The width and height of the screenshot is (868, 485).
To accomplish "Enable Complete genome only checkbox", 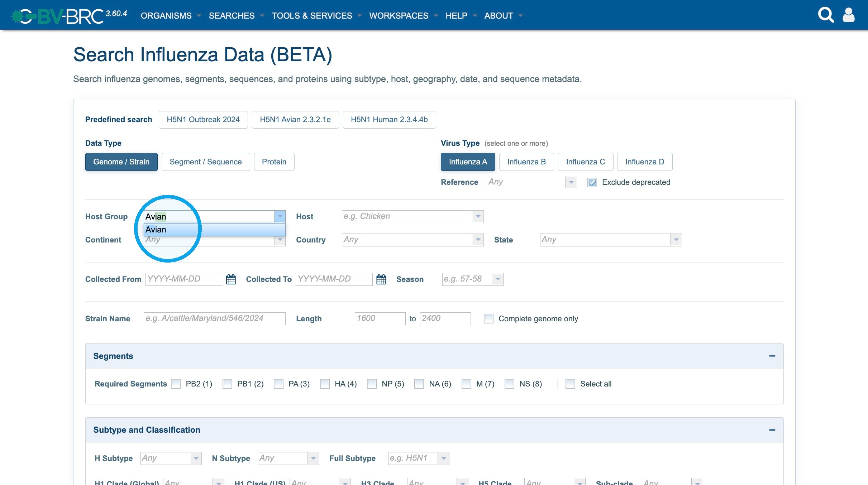I will point(488,319).
